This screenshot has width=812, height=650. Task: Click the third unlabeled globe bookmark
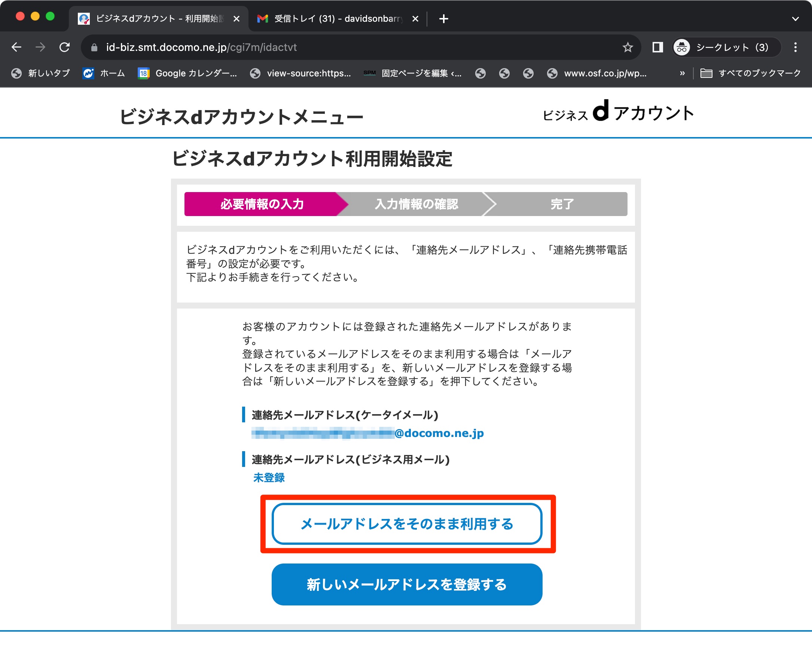pos(528,73)
